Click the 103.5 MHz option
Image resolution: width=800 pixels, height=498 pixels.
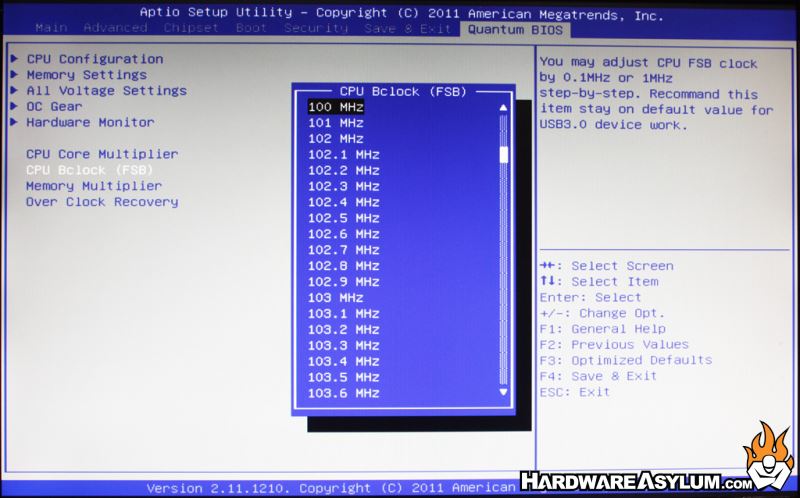344,377
